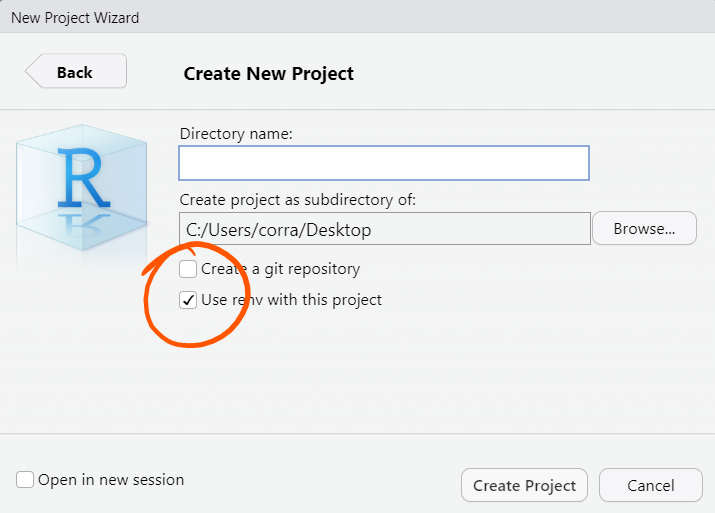This screenshot has width=715, height=513.
Task: Click the C:/Users/corra/Desktop path field
Action: 384,229
